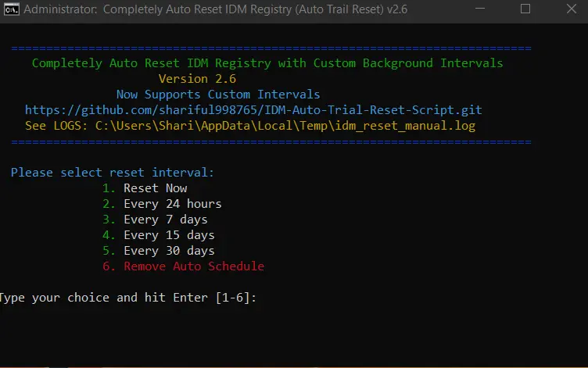The height and width of the screenshot is (368, 588).
Task: Click 'Please select reset interval:' prompt
Action: tap(113, 173)
